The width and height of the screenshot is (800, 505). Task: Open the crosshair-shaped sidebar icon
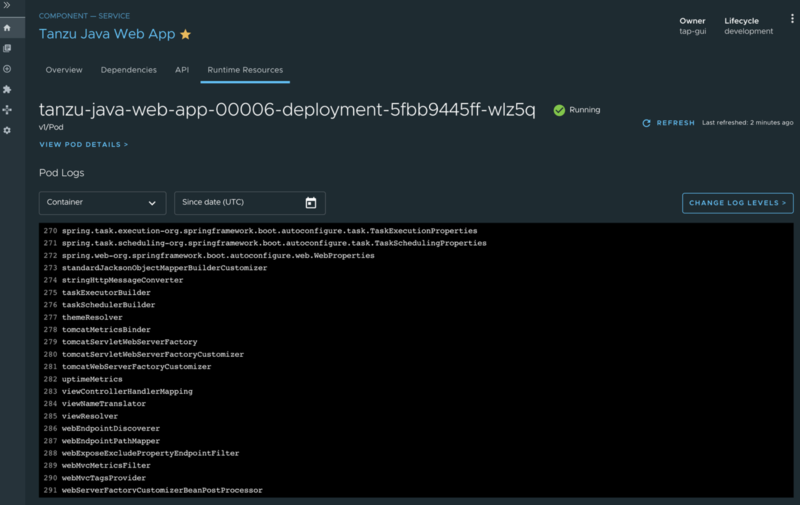coord(8,110)
